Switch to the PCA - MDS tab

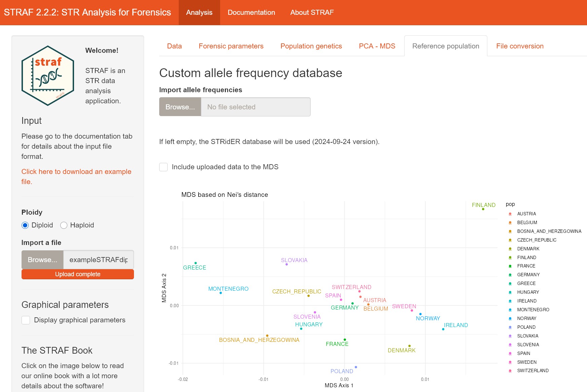point(377,46)
